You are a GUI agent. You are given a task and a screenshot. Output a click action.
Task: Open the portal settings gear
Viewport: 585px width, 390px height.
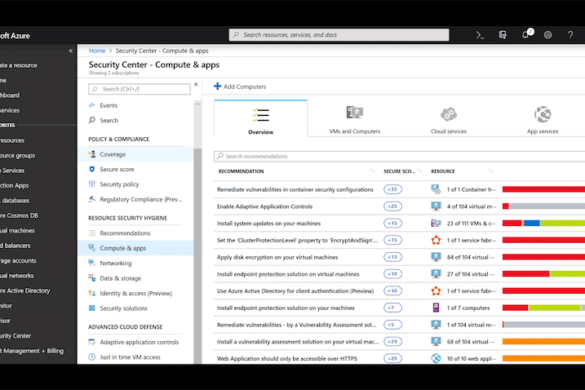tap(548, 35)
